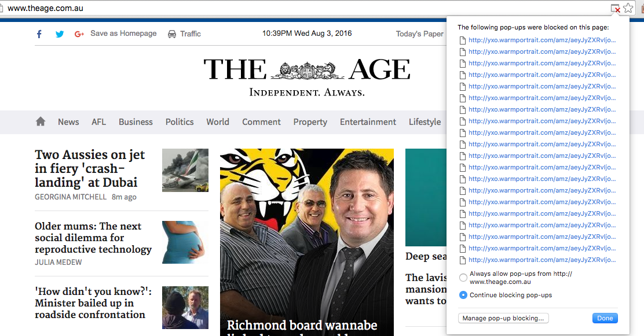Click the Traffic link
644x336 pixels.
[x=190, y=34]
